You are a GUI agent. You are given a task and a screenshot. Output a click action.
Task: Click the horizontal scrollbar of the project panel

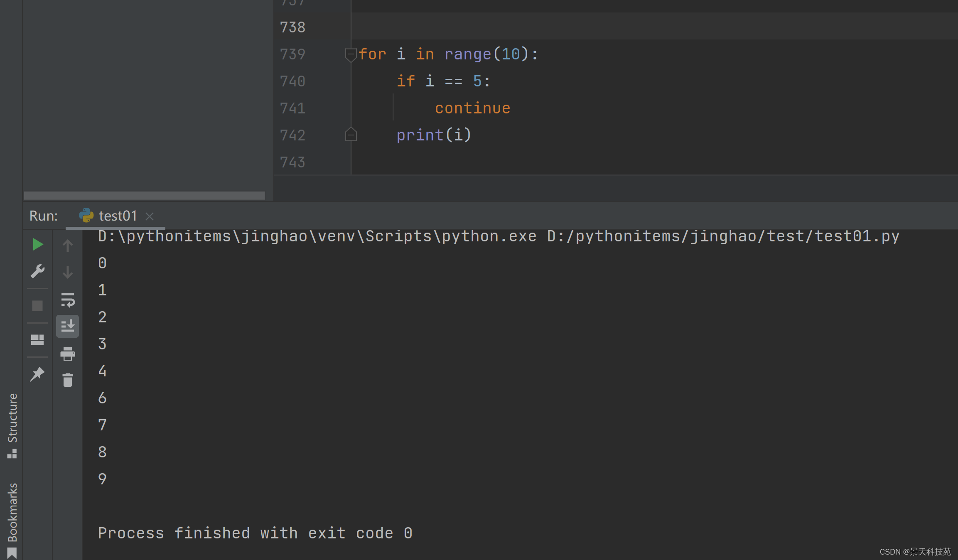(145, 196)
